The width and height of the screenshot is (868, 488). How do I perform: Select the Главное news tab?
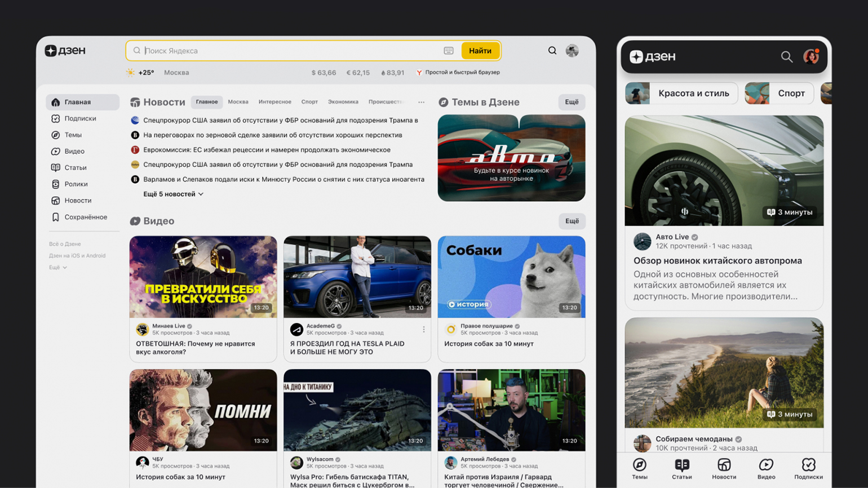(x=207, y=102)
